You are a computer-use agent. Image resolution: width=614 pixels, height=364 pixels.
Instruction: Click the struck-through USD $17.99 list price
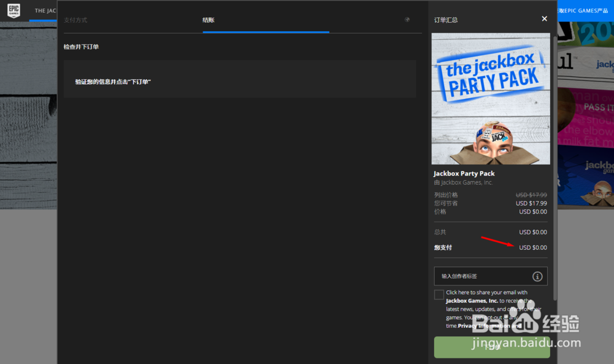(x=531, y=195)
